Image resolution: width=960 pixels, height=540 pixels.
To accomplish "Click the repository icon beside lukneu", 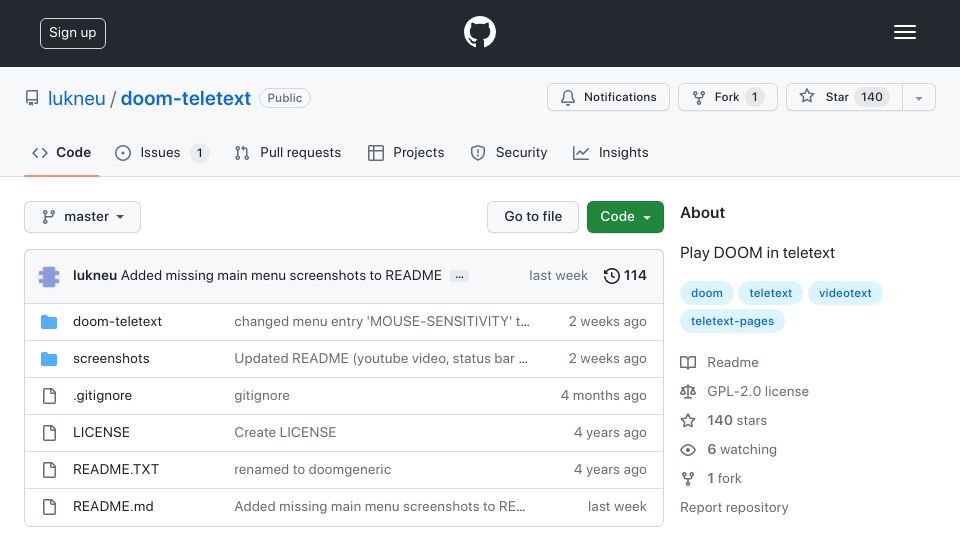I will (x=32, y=98).
